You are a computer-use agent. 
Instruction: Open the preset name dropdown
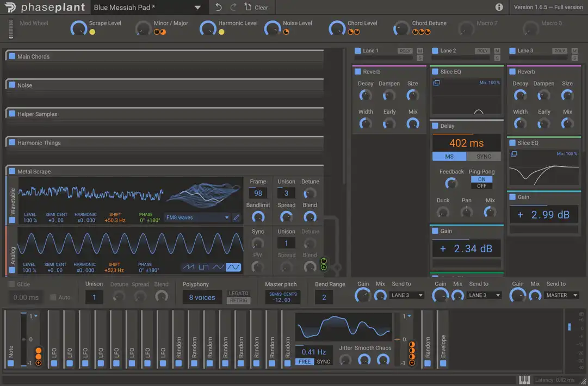197,8
